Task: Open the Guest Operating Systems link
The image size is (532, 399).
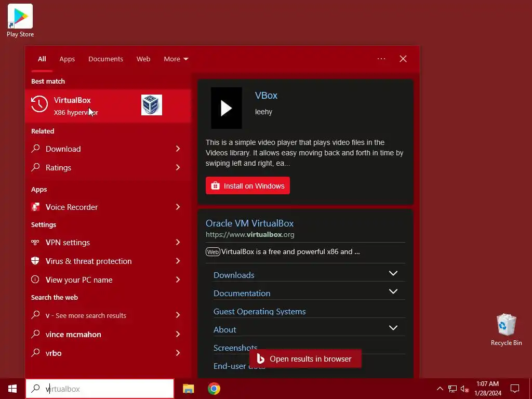Action: (x=259, y=312)
